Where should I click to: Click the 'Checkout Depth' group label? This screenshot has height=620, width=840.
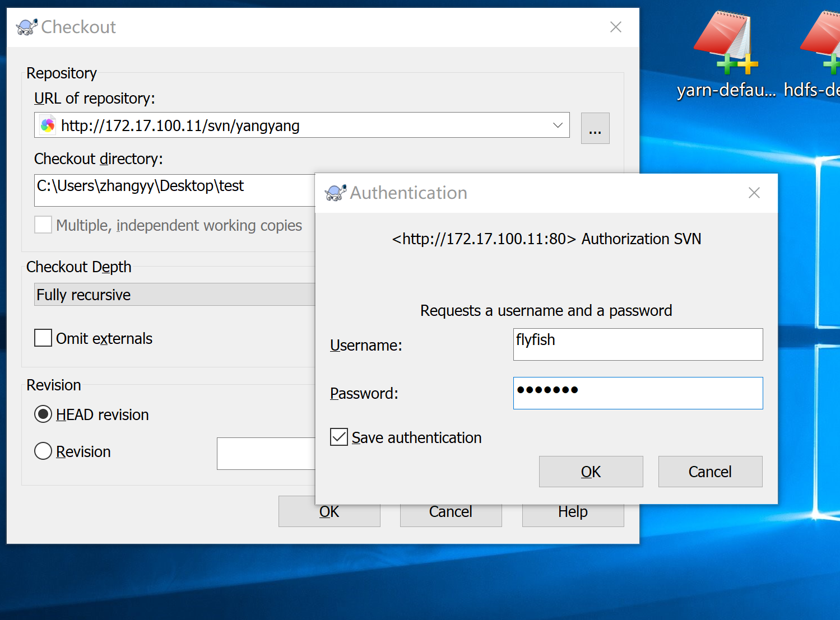[79, 267]
